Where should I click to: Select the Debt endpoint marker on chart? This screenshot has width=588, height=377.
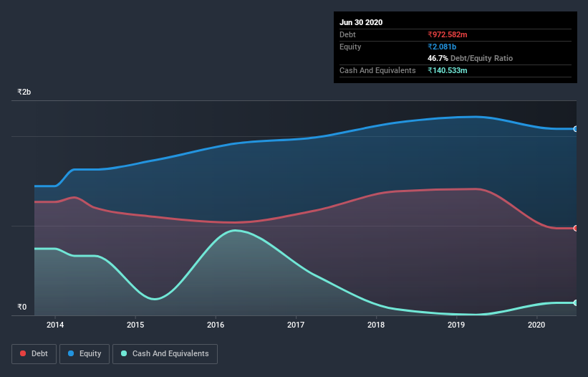click(576, 228)
